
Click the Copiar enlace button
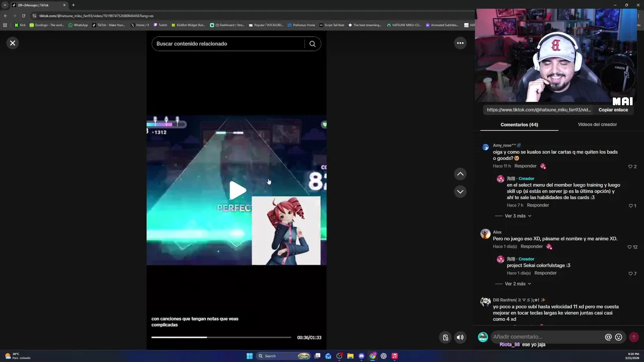(x=613, y=110)
